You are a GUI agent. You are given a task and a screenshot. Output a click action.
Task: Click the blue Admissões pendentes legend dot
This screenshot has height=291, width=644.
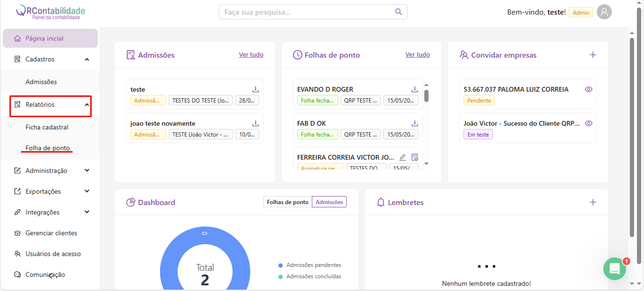pyautogui.click(x=280, y=265)
